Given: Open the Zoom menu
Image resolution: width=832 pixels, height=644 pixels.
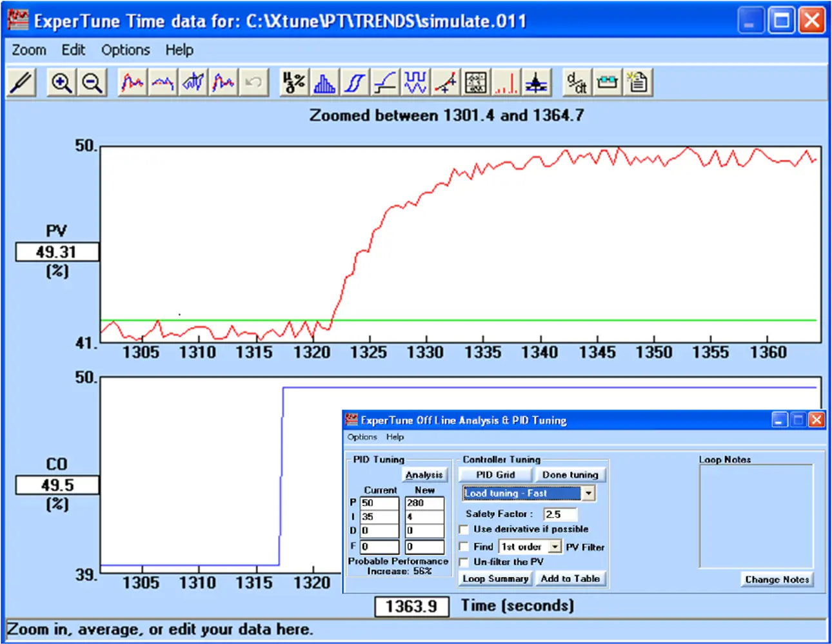Looking at the screenshot, I should pos(29,50).
